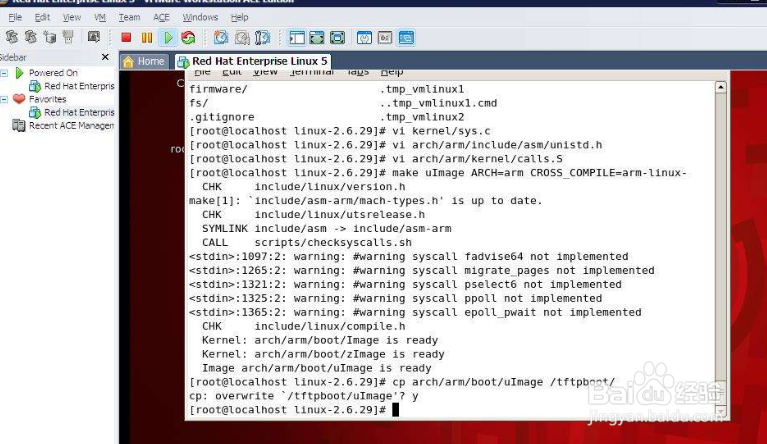
Task: Click the second ACE toolbar icon
Action: pos(31,37)
